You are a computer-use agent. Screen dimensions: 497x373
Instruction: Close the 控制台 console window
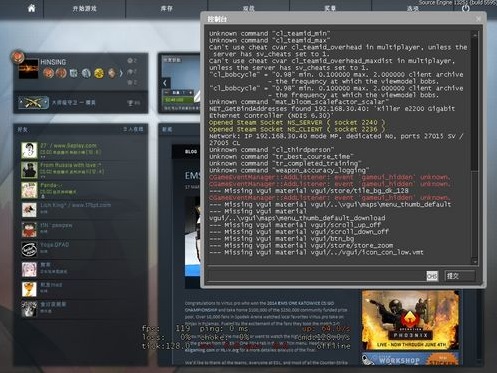click(x=479, y=19)
